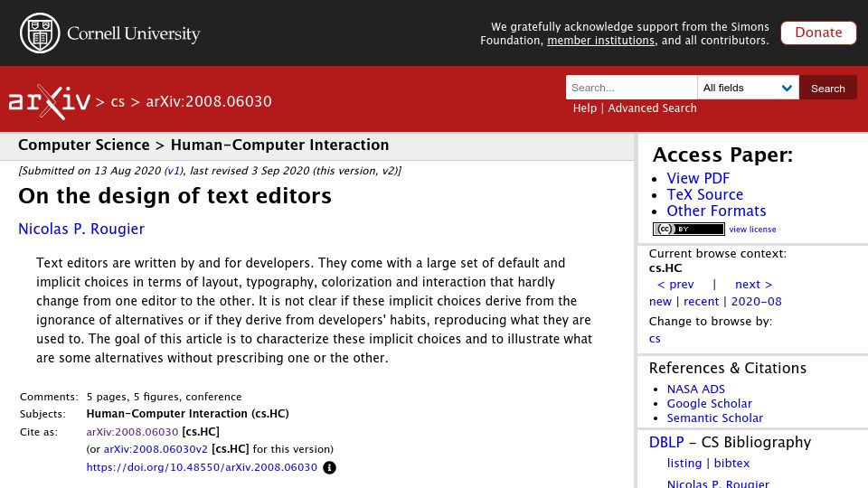868x488 pixels.
Task: Click TeX Source link
Action: (704, 194)
